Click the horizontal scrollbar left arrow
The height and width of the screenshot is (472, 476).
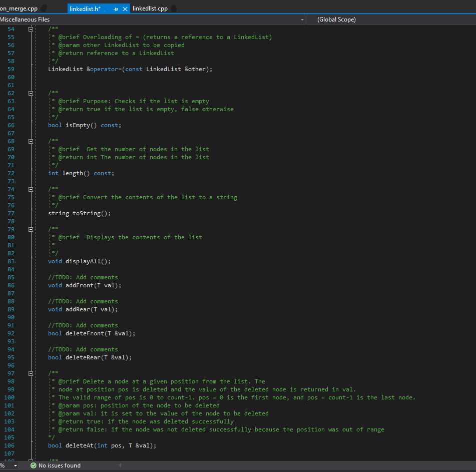click(120, 466)
